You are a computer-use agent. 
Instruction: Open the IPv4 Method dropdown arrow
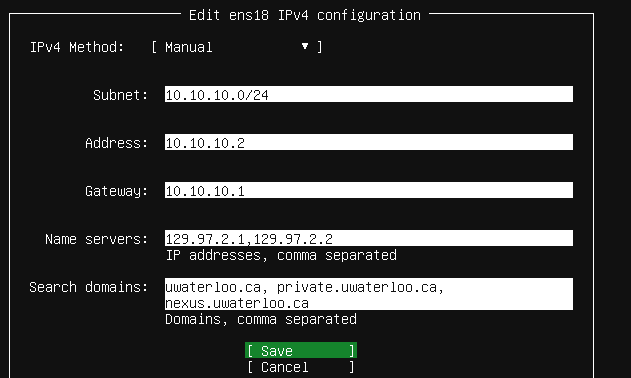305,47
